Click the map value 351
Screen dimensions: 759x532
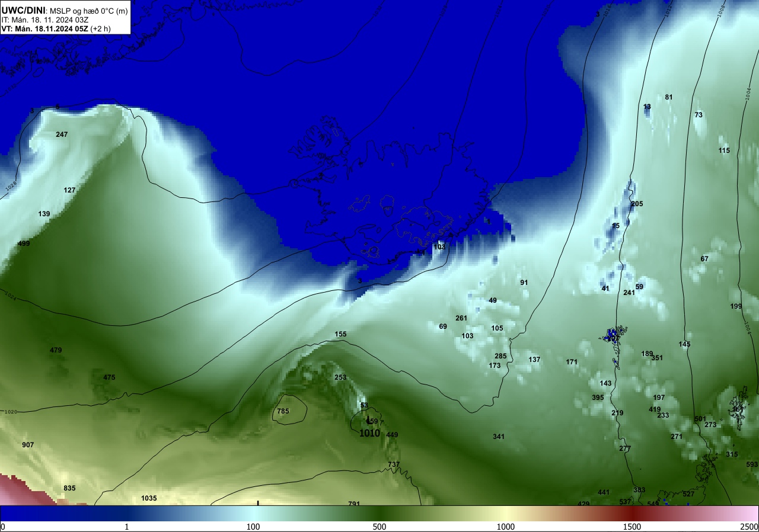click(657, 358)
